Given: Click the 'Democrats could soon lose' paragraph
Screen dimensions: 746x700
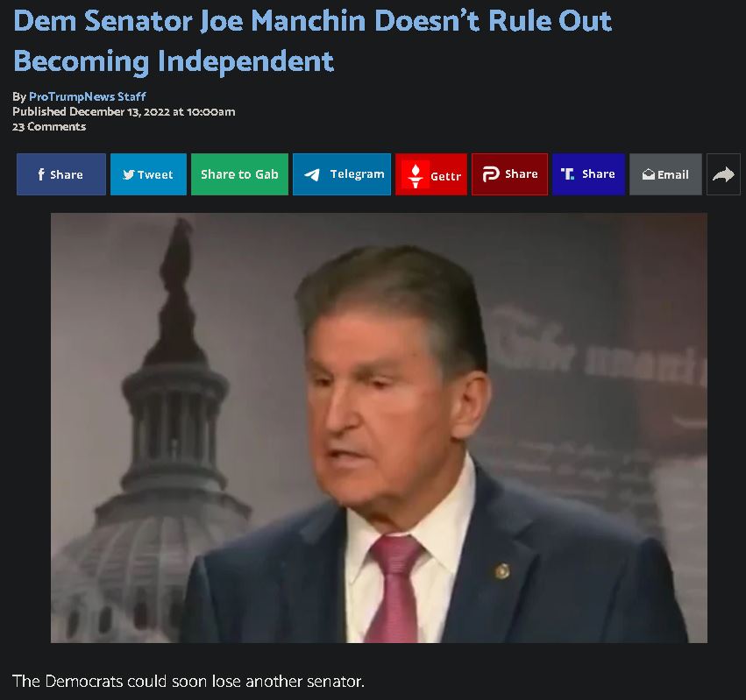Looking at the screenshot, I should click(x=188, y=681).
